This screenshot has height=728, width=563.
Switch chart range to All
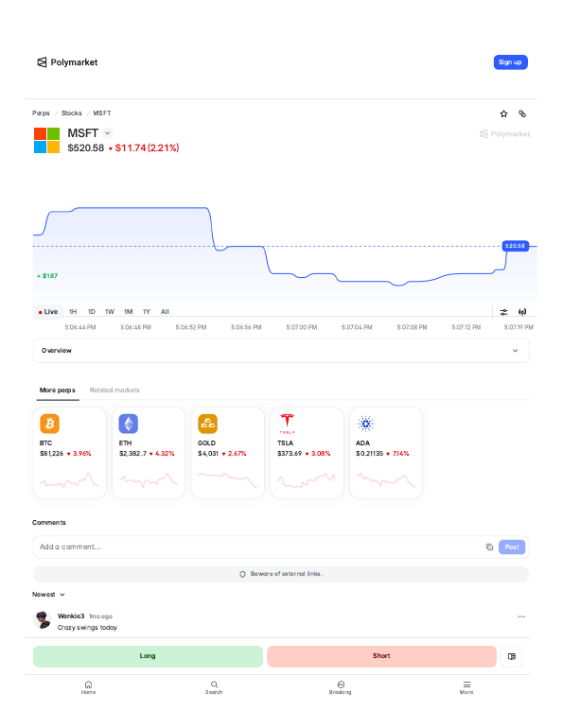click(x=165, y=312)
